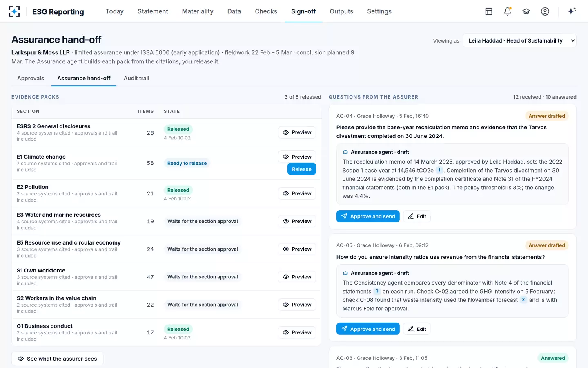Open the layout panel icon in header

click(x=489, y=11)
